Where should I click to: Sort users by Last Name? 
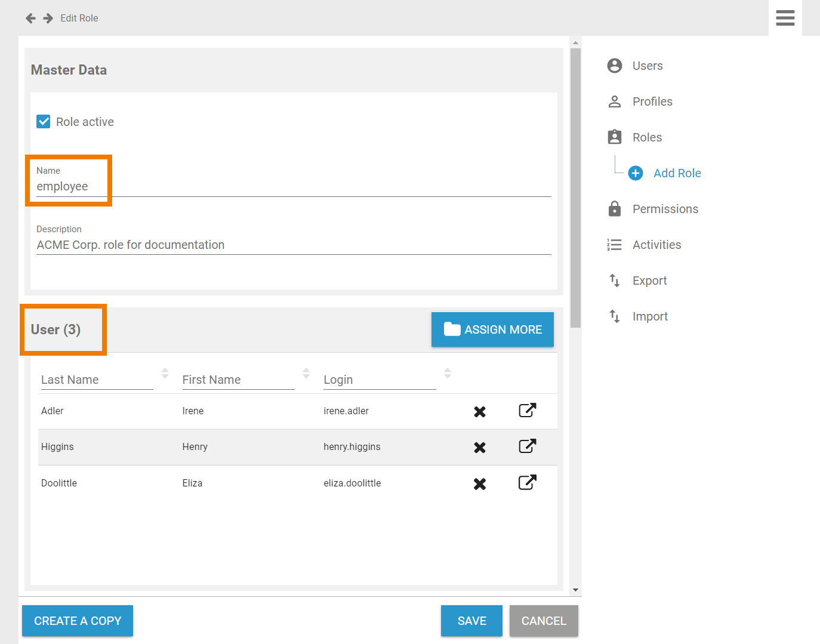[x=165, y=374]
